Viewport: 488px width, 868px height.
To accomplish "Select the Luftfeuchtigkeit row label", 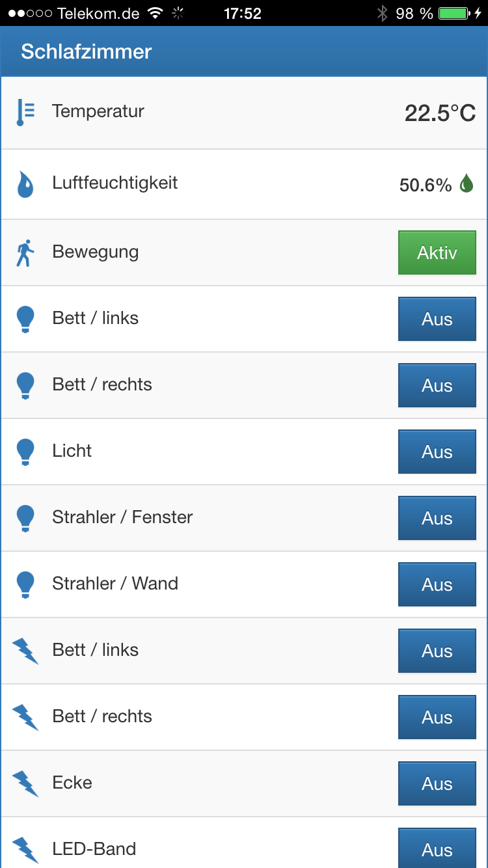I will point(115,183).
